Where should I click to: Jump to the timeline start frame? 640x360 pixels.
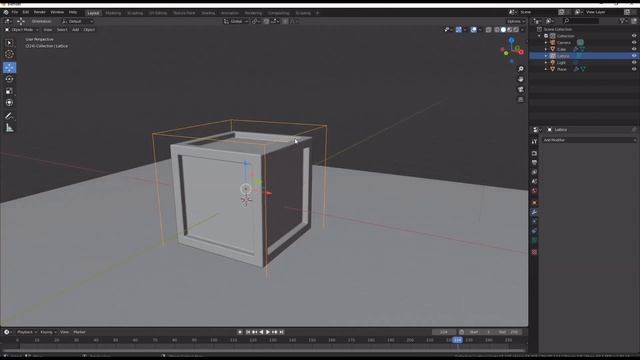click(248, 332)
